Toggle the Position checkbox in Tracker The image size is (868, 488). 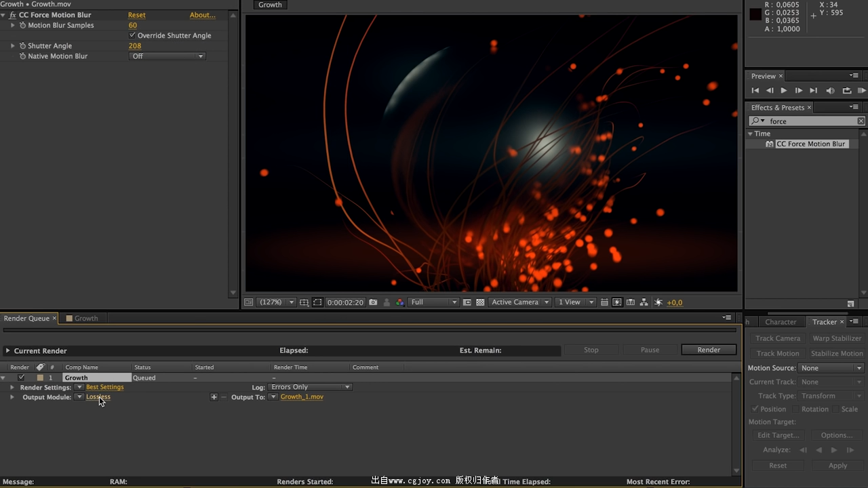point(755,409)
